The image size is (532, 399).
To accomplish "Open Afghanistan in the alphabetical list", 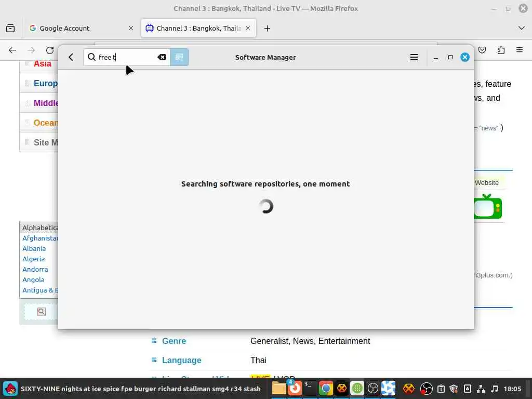I will [x=40, y=238].
